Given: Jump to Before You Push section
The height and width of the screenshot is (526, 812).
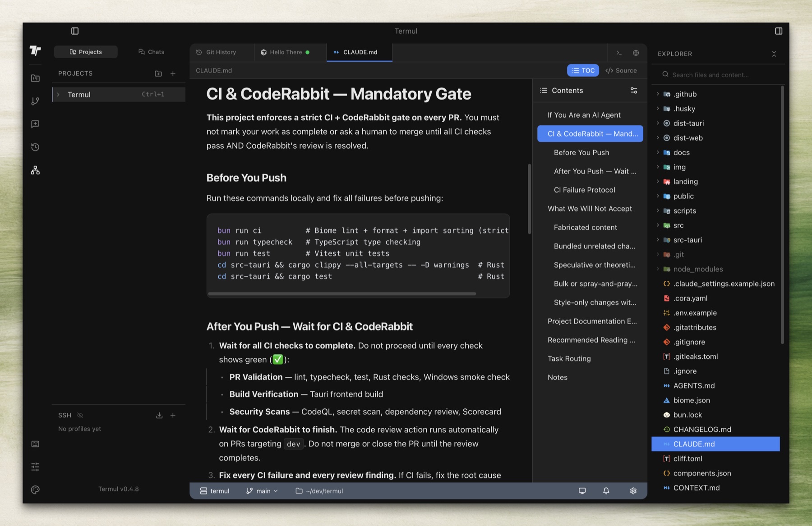Looking at the screenshot, I should [590, 153].
